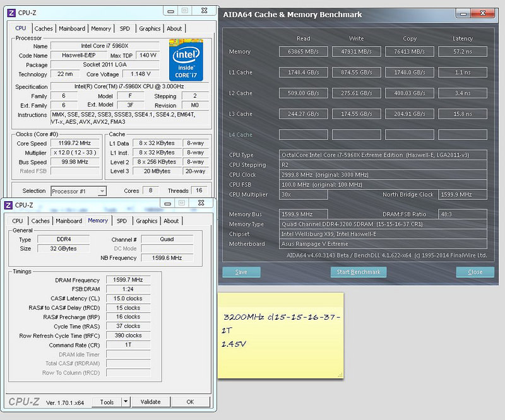This screenshot has width=505, height=420.
Task: Click the Bus Speed value 99.98 MHz
Action: 74,162
